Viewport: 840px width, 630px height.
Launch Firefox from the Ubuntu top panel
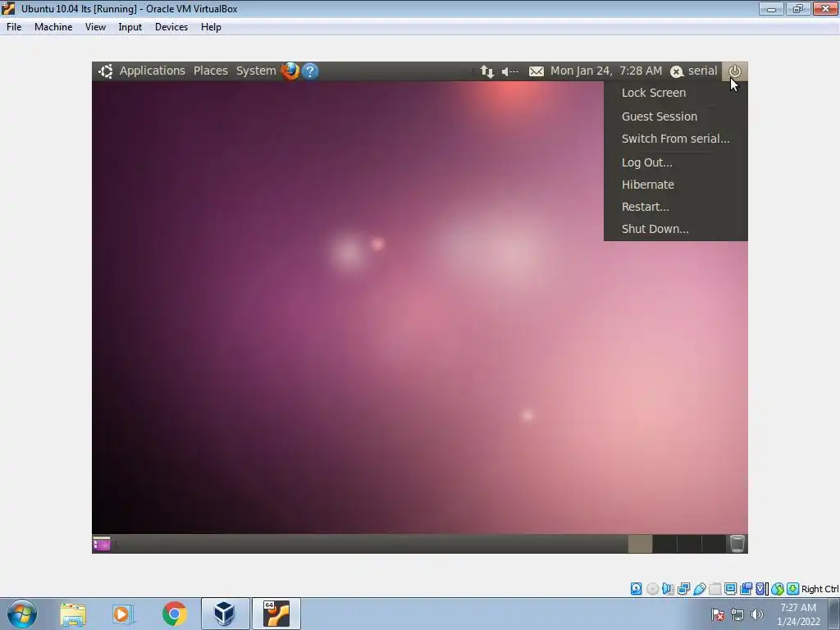290,71
